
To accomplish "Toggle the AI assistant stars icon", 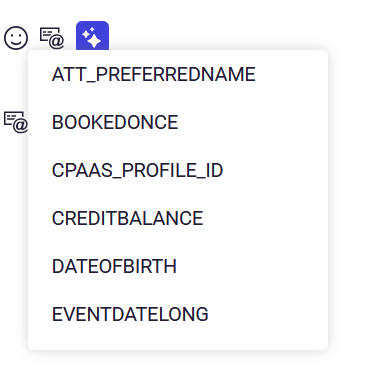I will click(92, 37).
